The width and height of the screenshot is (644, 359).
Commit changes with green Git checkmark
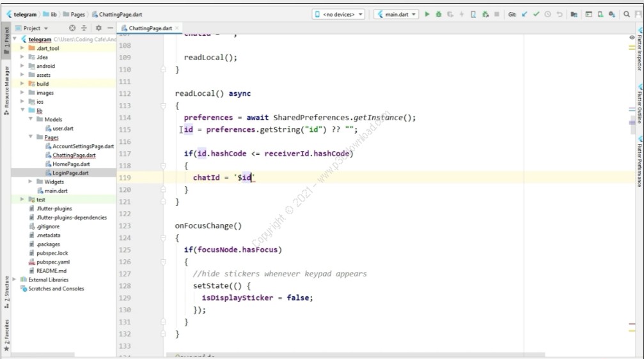tap(536, 14)
